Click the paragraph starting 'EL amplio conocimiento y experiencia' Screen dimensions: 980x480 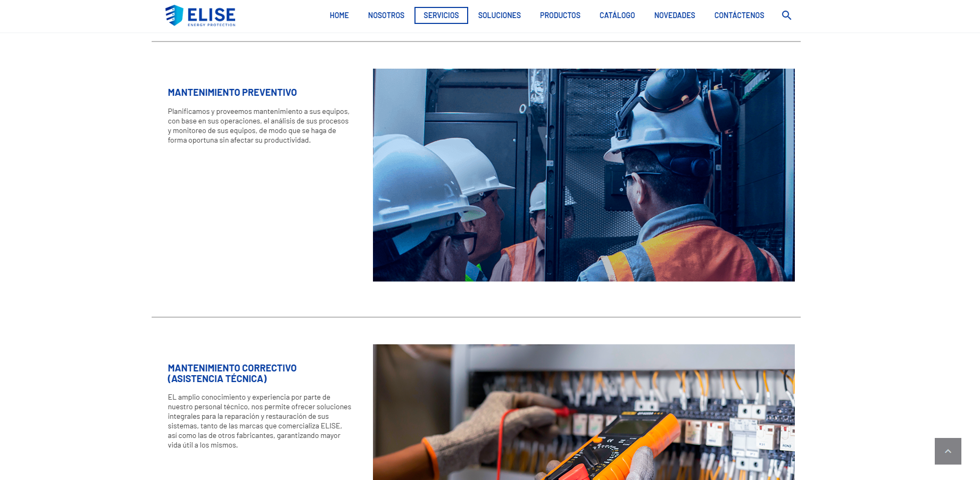click(260, 421)
